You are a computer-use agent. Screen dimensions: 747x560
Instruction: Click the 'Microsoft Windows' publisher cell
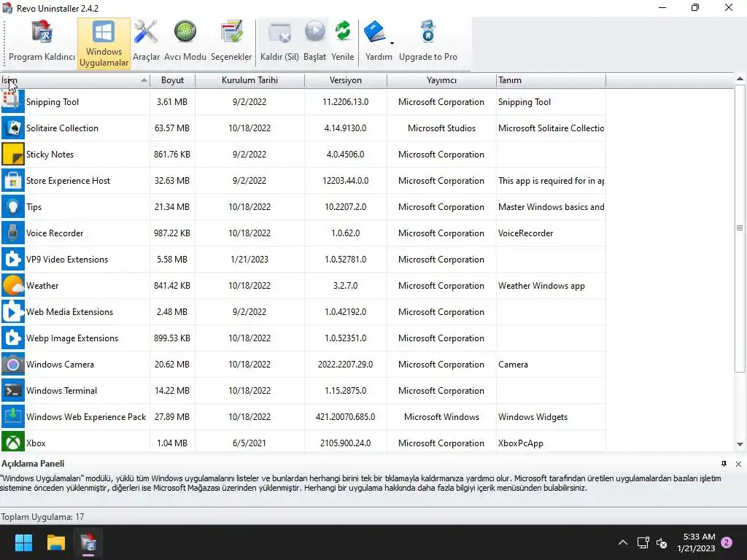[x=441, y=416]
